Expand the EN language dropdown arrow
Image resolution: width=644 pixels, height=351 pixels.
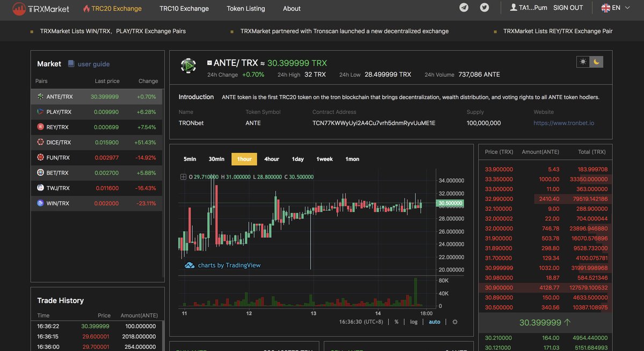627,8
